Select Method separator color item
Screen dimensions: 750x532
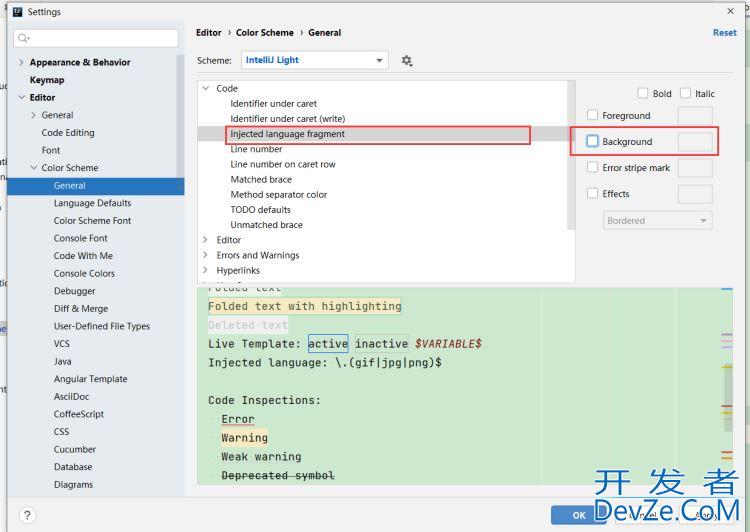(278, 194)
